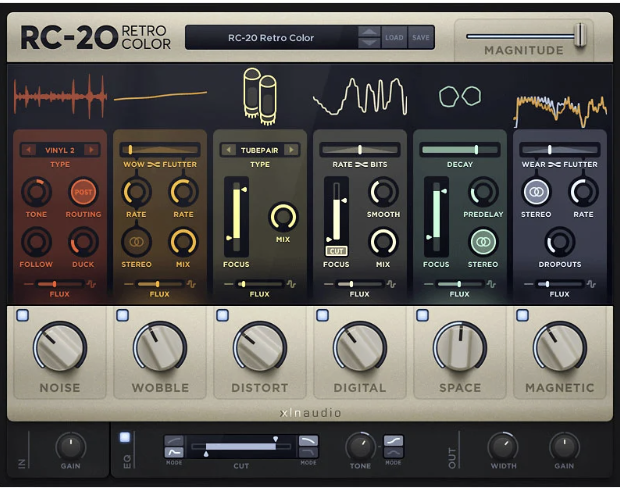This screenshot has width=620, height=488.
Task: Click the Rate/Bits balance slider
Action: coord(360,149)
